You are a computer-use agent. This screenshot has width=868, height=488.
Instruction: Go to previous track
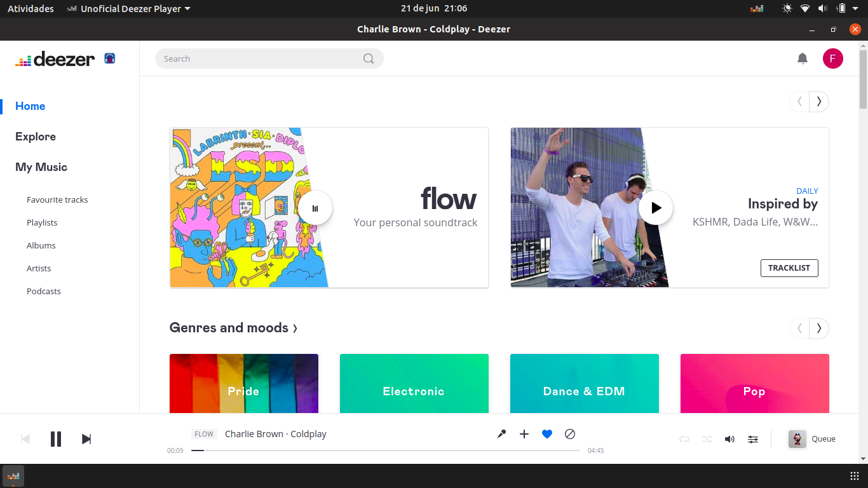[25, 439]
